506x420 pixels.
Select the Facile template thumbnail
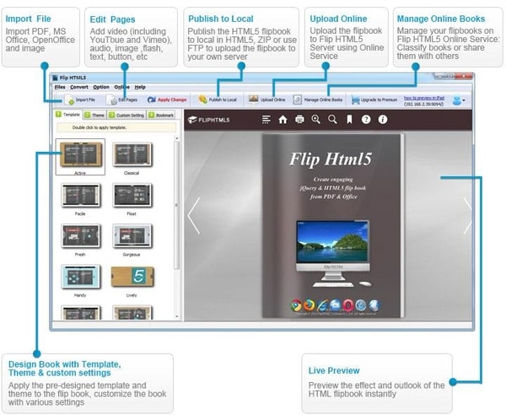point(80,196)
